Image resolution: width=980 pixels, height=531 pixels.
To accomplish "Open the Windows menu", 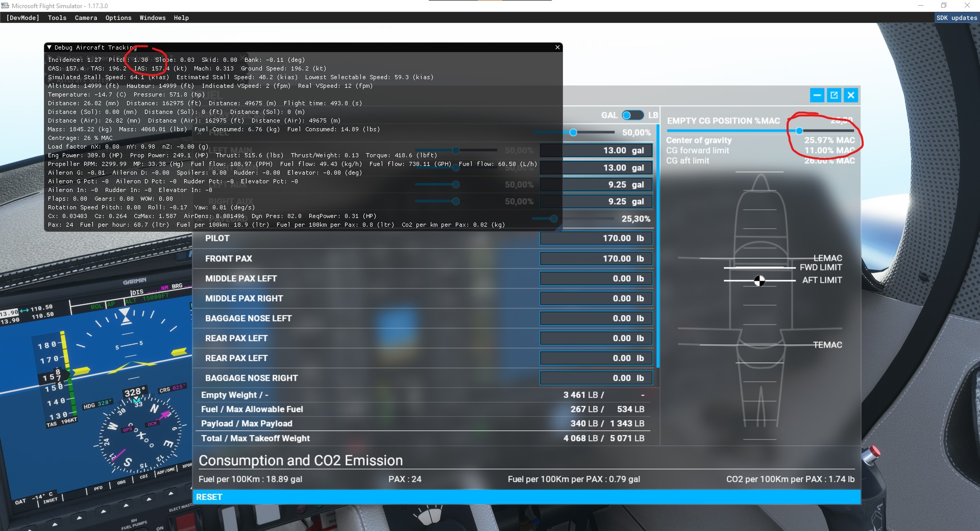I will pyautogui.click(x=153, y=18).
